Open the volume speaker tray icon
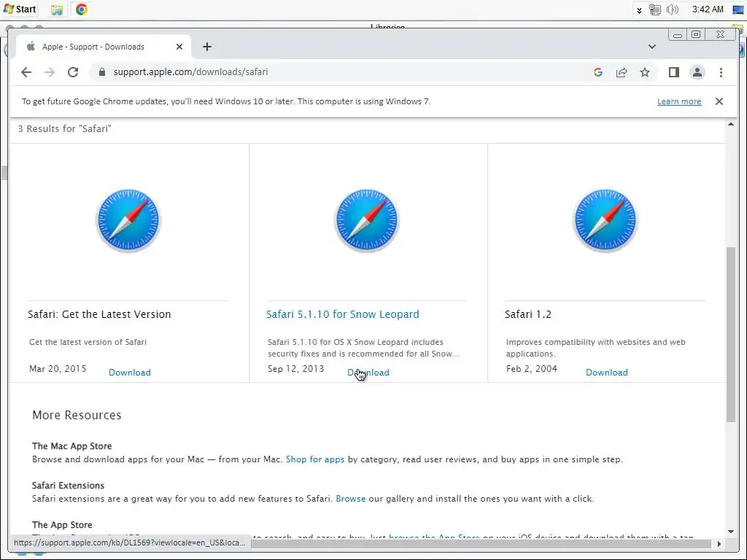The width and height of the screenshot is (747, 560). point(672,9)
